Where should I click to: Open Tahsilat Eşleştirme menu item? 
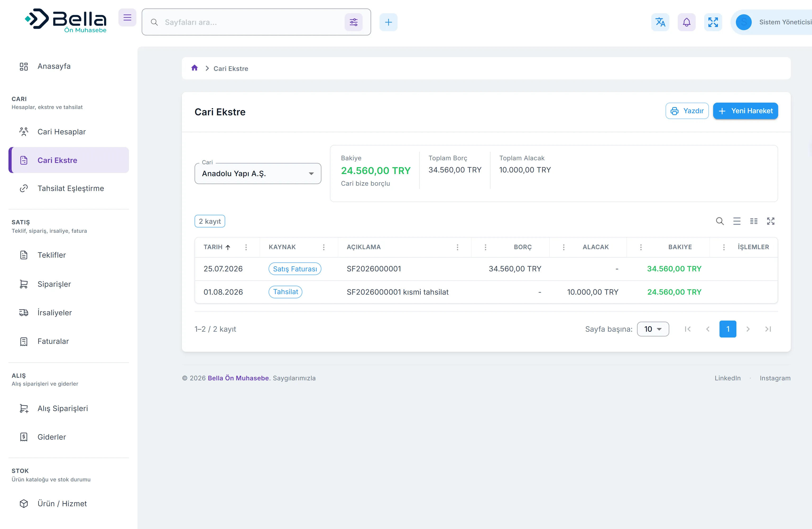click(x=68, y=189)
